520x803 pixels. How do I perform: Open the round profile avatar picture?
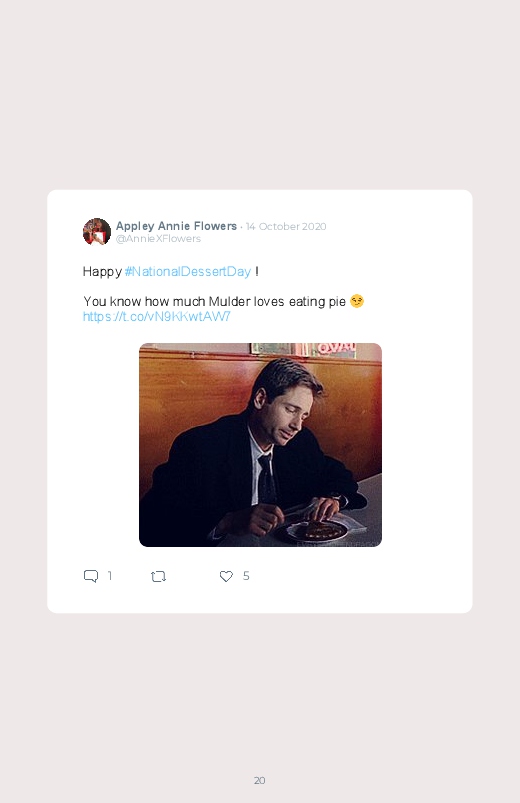97,231
